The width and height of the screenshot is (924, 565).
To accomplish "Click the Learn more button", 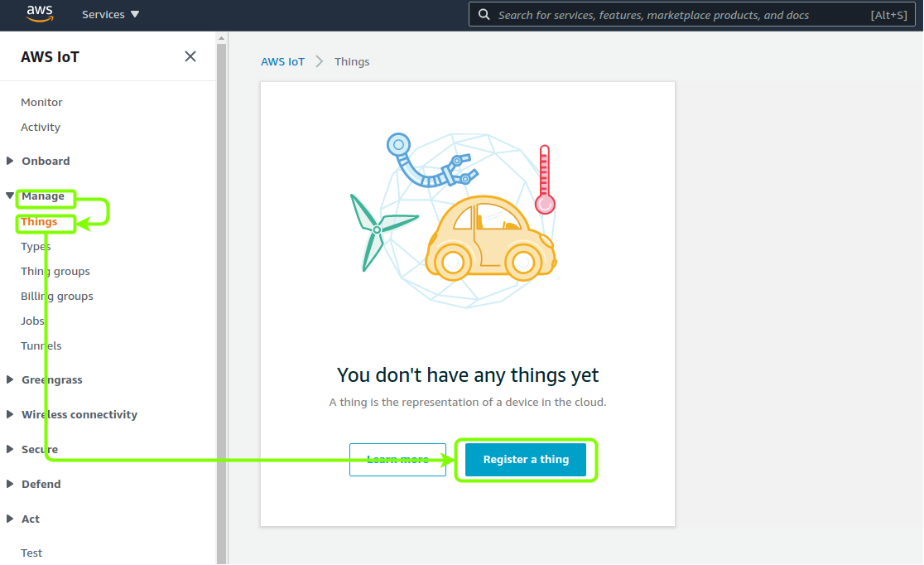I will click(x=397, y=460).
